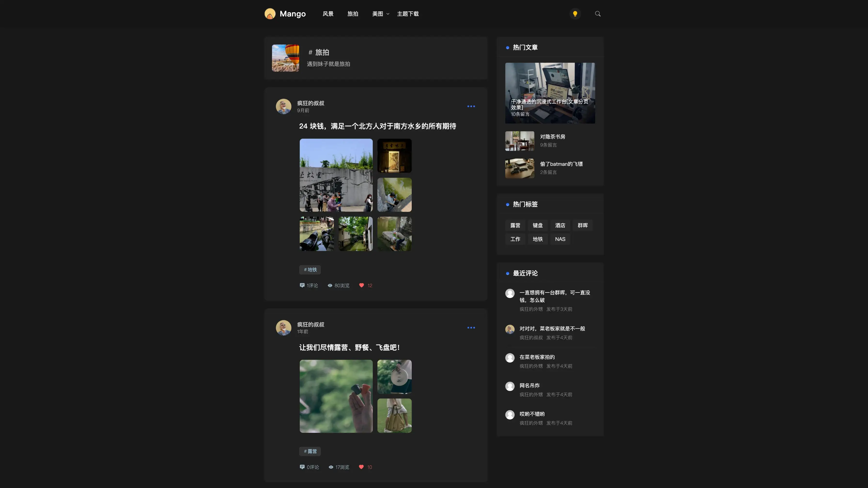Click the comment bubble icon on first post
This screenshot has width=868, height=488.
pyautogui.click(x=302, y=285)
